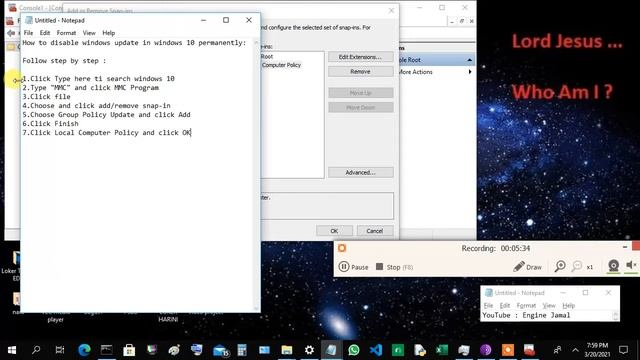Show hidden system tray icons
This screenshot has height=360, width=640.
coord(575,350)
